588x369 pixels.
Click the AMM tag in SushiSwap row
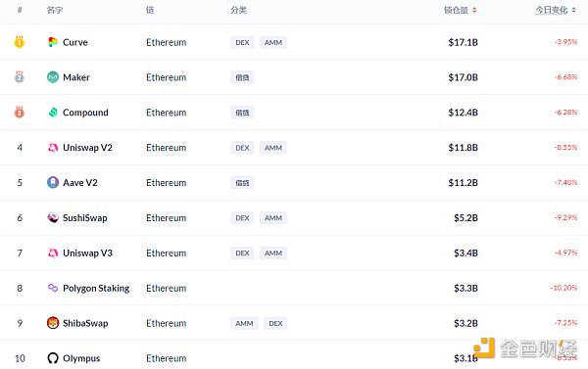273,217
